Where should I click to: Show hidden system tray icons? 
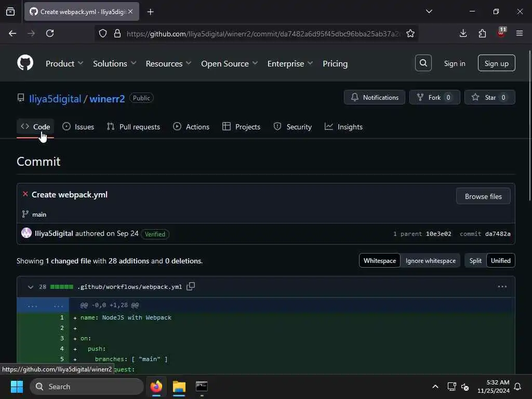pos(435,387)
